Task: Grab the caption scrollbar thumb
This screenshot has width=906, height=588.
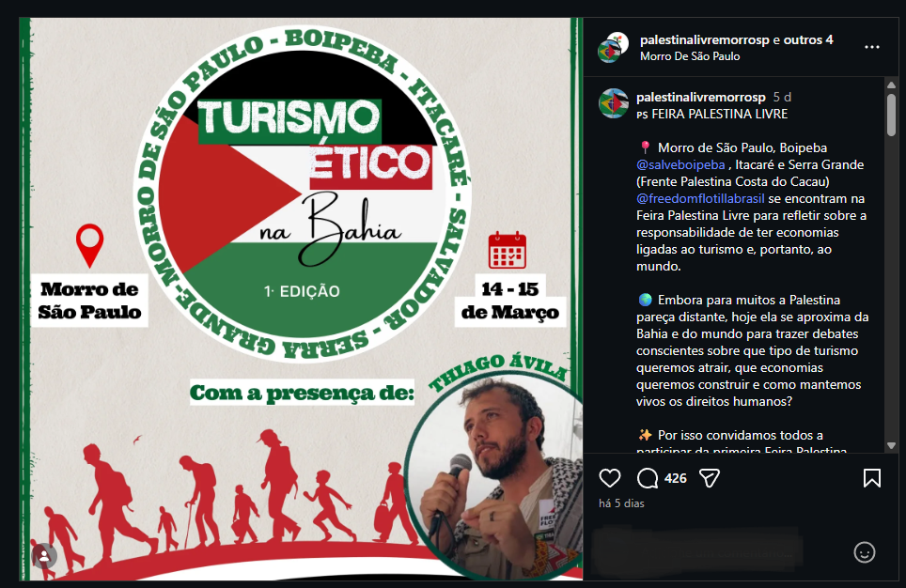Action: [891, 115]
